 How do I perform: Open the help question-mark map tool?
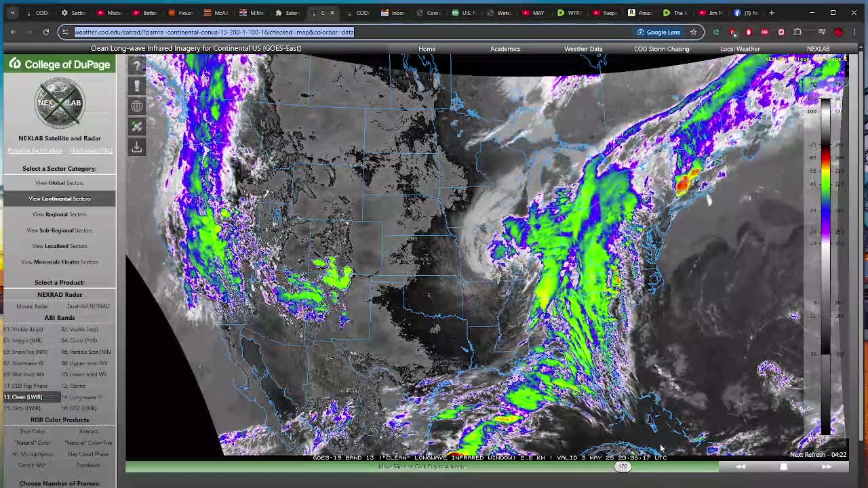137,66
